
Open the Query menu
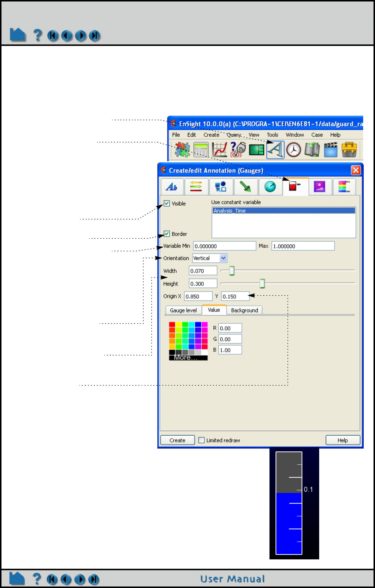click(234, 135)
